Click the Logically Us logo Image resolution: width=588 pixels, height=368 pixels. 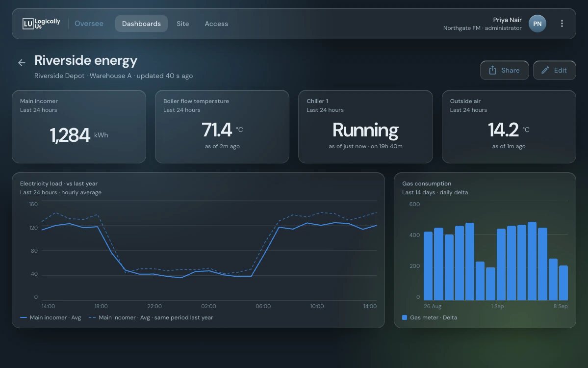[x=41, y=24]
